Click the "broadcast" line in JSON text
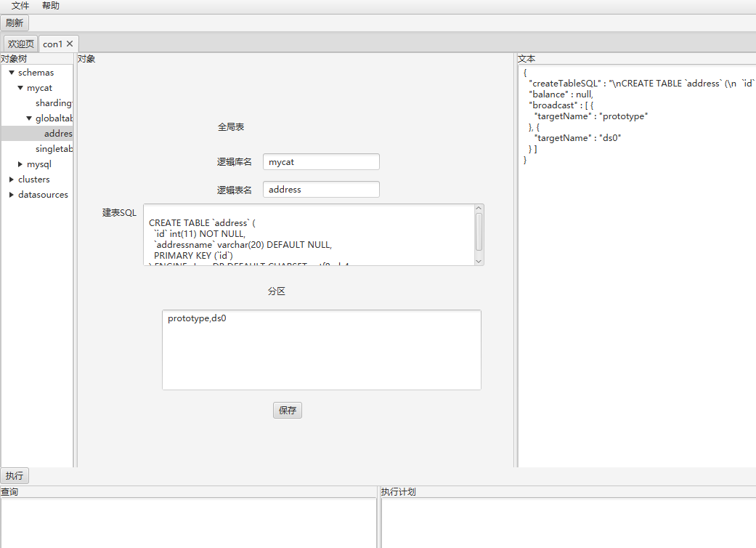Image resolution: width=756 pixels, height=548 pixels. [561, 105]
